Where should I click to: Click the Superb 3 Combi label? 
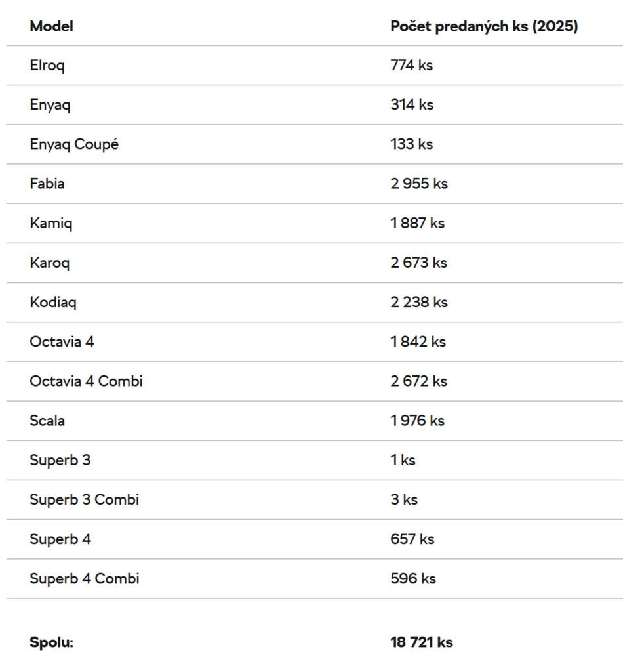coord(84,499)
